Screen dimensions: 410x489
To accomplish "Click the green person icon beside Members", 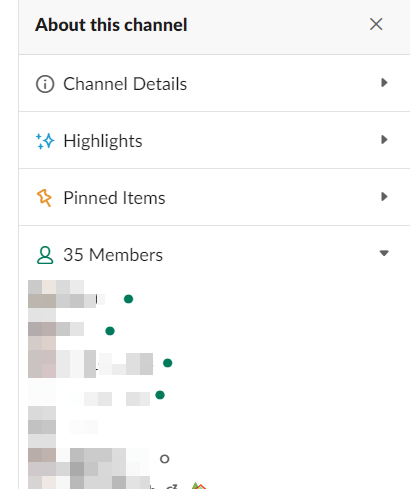I will point(45,255).
